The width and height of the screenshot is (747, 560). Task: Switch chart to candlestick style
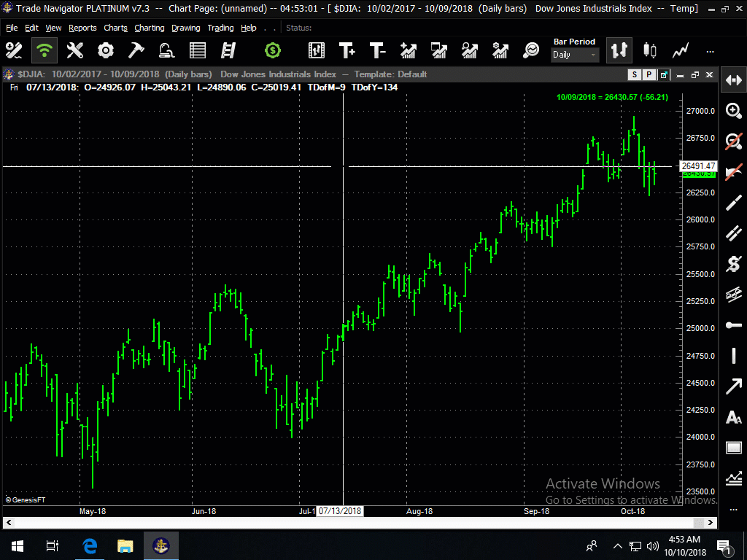[650, 50]
